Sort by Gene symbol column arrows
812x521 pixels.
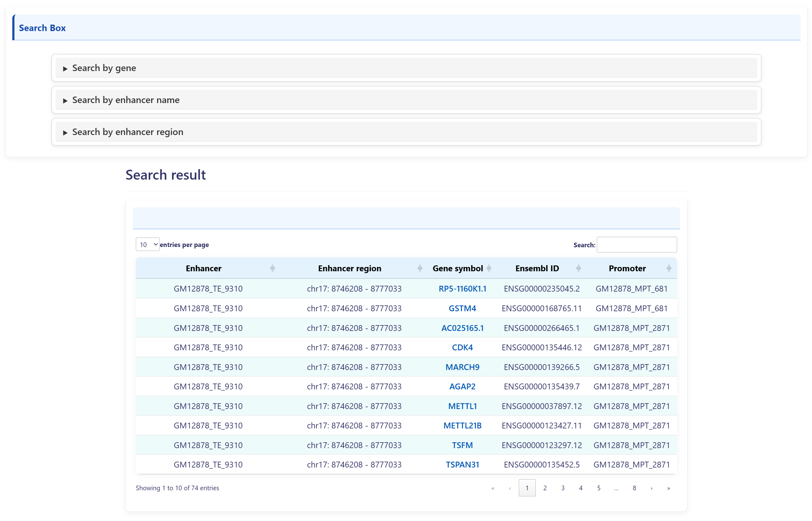point(488,268)
